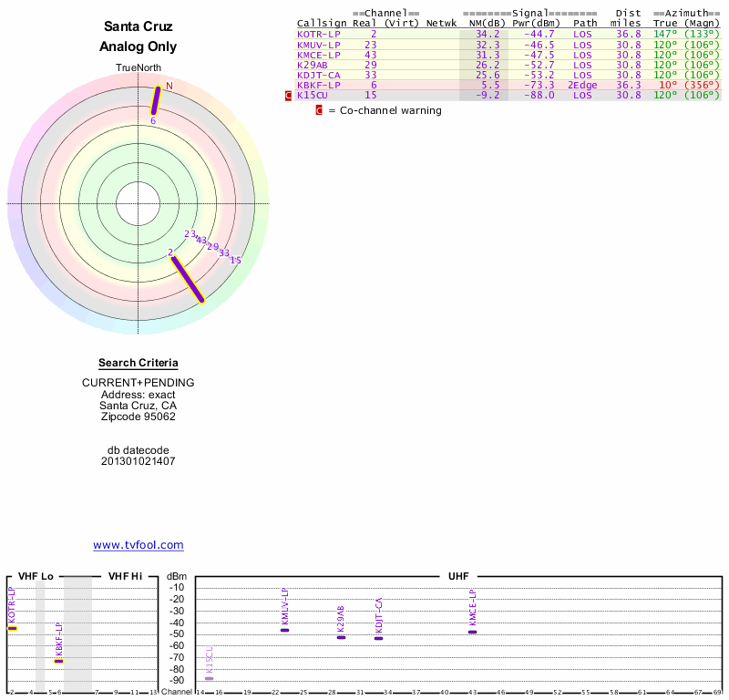Click the K29AB signal marker in UHF chart
Viewport: 729px width, 700px height.
tap(342, 637)
